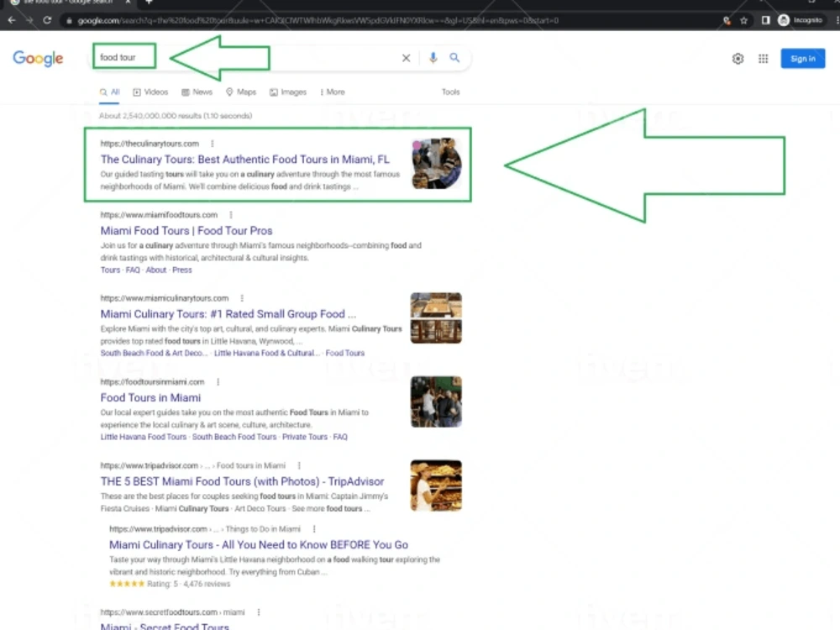Clear the search box with the X icon
Screen dimensions: 840x630
pos(406,58)
